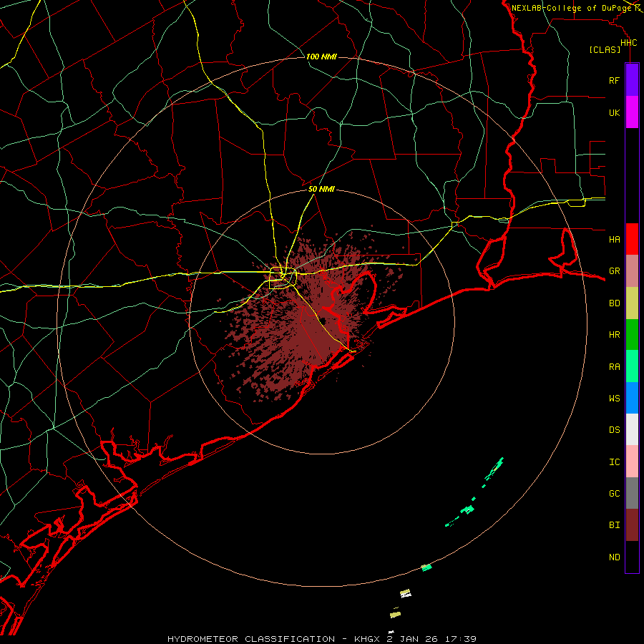
Task: Click the "RA" legend label
Action: (x=615, y=367)
